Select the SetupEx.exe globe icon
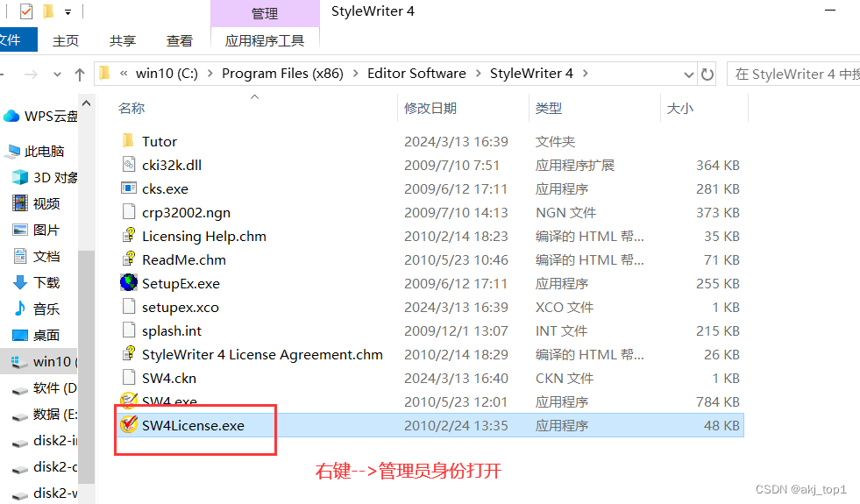860x504 pixels. tap(128, 283)
